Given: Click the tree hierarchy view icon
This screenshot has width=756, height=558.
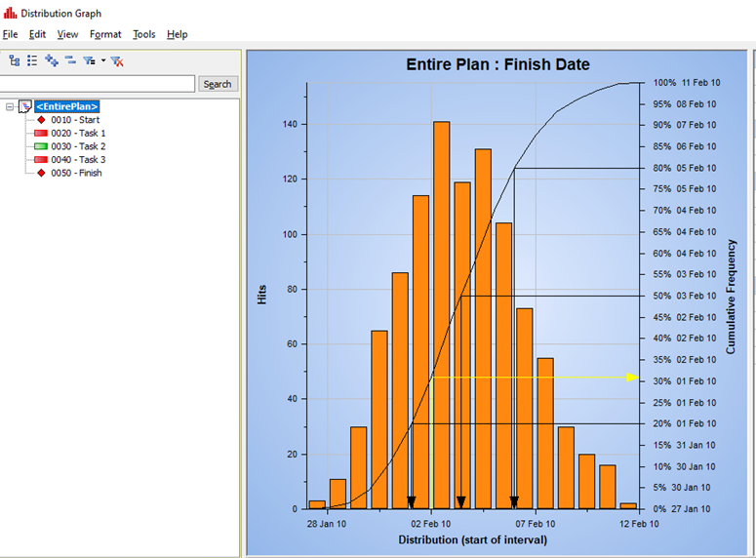Looking at the screenshot, I should pos(14,60).
